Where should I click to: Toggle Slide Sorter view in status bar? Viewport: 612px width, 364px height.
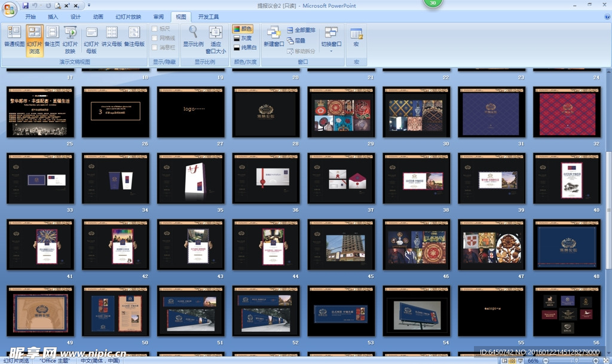pyautogui.click(x=512, y=361)
